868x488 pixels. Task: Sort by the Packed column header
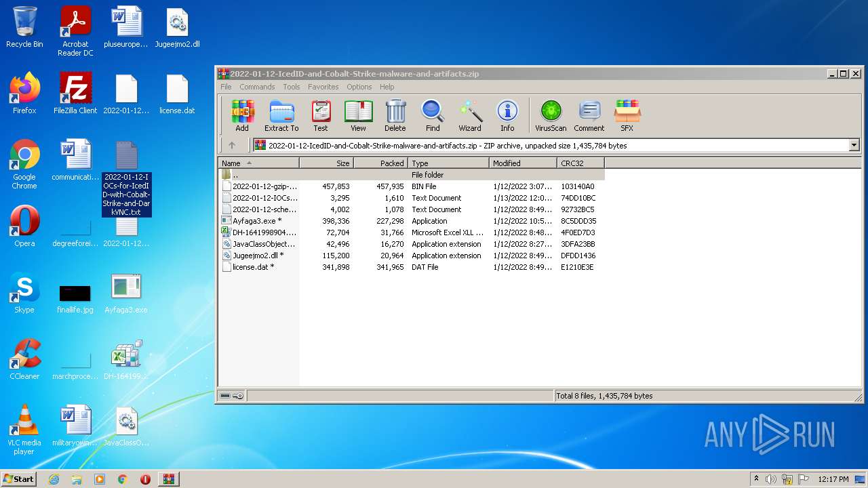pyautogui.click(x=381, y=163)
